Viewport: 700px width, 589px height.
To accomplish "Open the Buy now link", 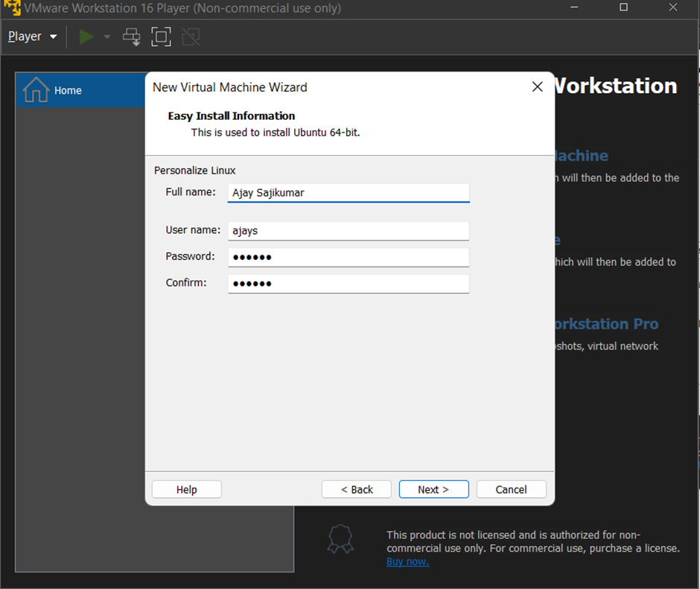I will point(407,561).
